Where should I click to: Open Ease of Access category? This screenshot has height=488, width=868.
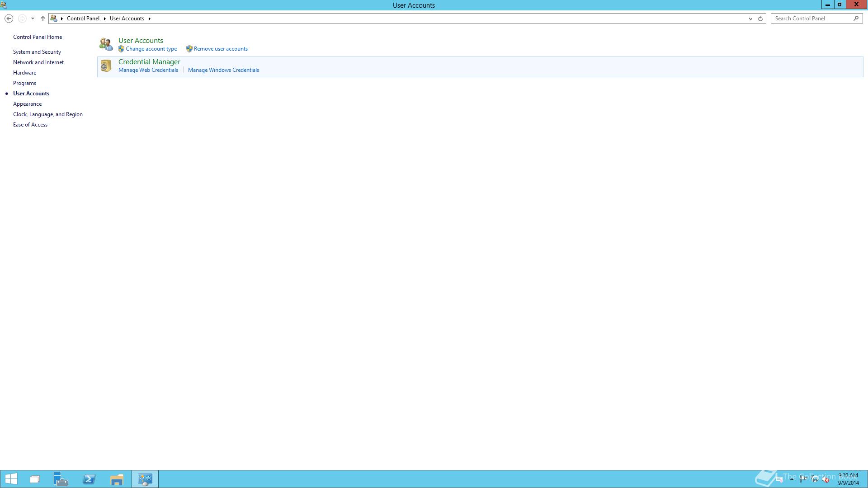[x=30, y=125]
